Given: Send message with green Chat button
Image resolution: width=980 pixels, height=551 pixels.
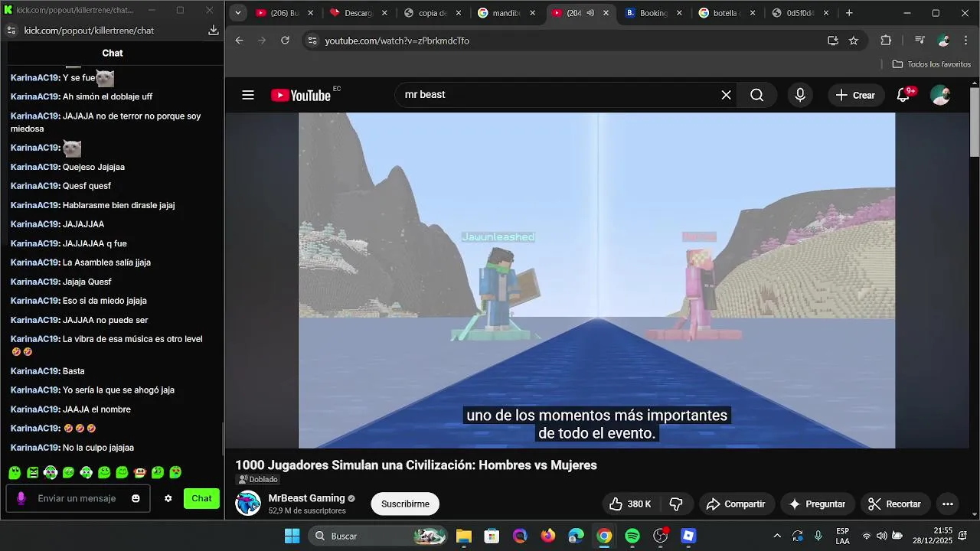Looking at the screenshot, I should point(201,498).
